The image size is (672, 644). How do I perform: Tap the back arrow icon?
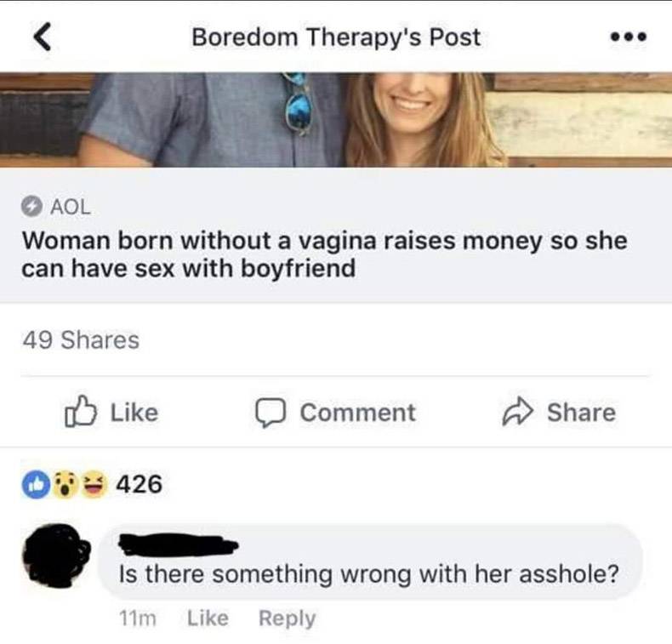43,37
